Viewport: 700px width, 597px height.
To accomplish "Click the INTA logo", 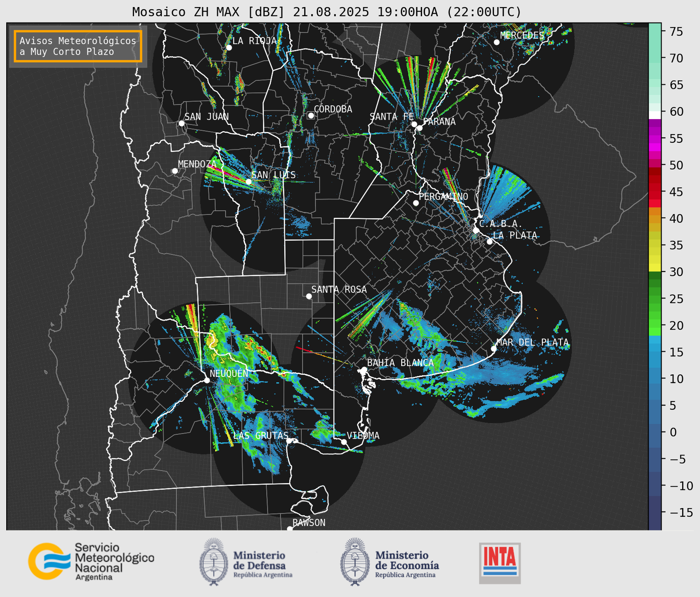I will coord(500,563).
